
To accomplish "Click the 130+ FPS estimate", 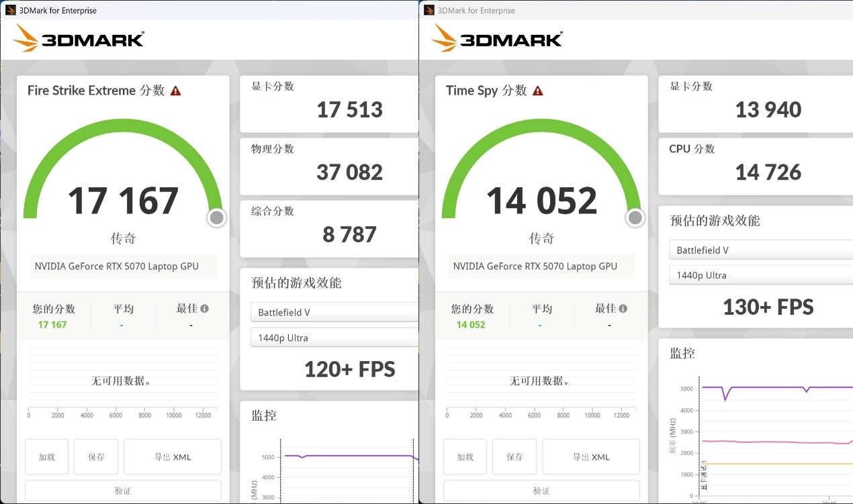I will tap(768, 307).
